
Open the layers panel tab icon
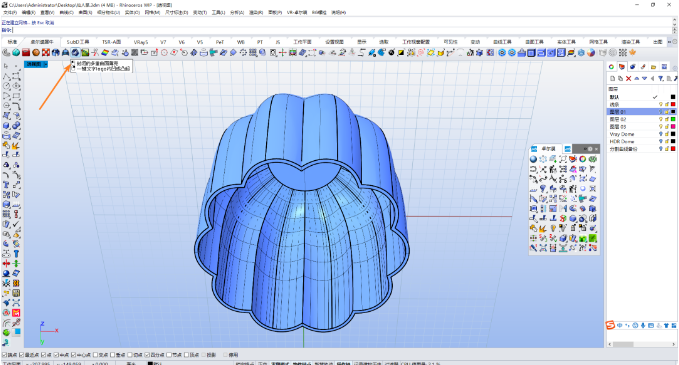(622, 67)
